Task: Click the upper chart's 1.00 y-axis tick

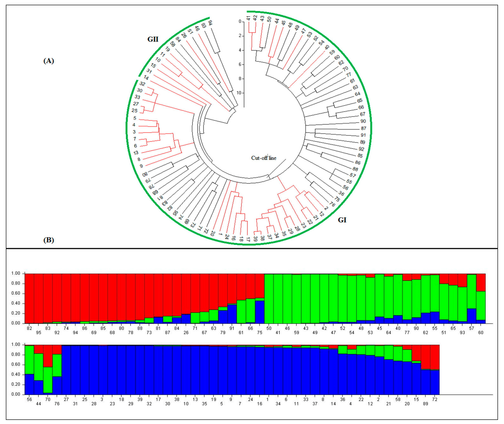Action: [x=16, y=274]
